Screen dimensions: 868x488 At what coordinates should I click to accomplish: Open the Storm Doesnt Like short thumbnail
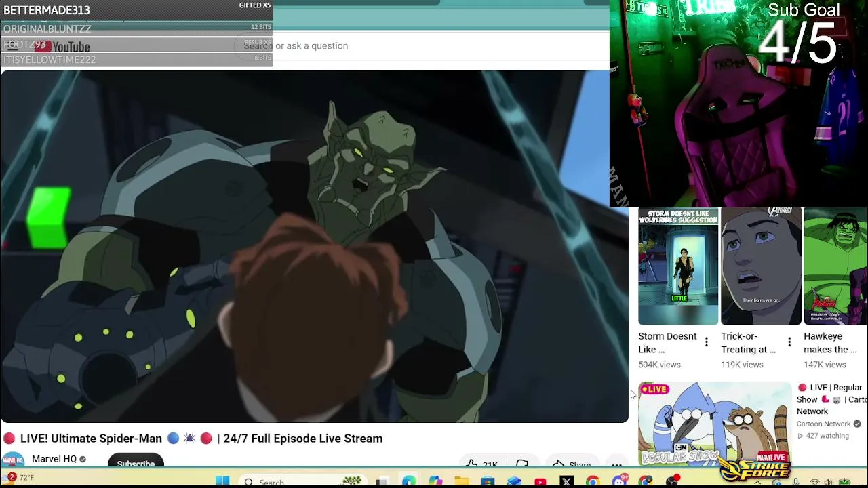click(678, 266)
